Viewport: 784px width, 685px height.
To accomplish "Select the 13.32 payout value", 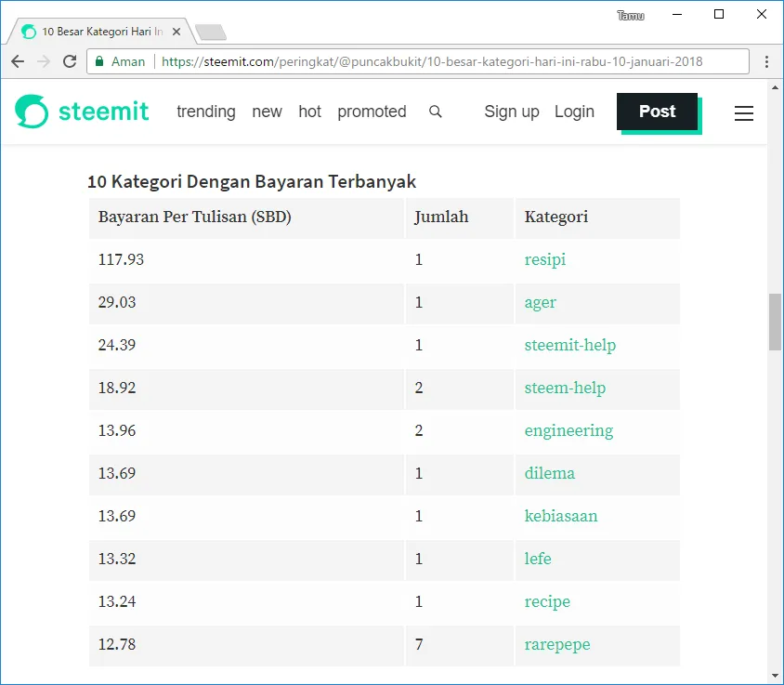I will (117, 559).
